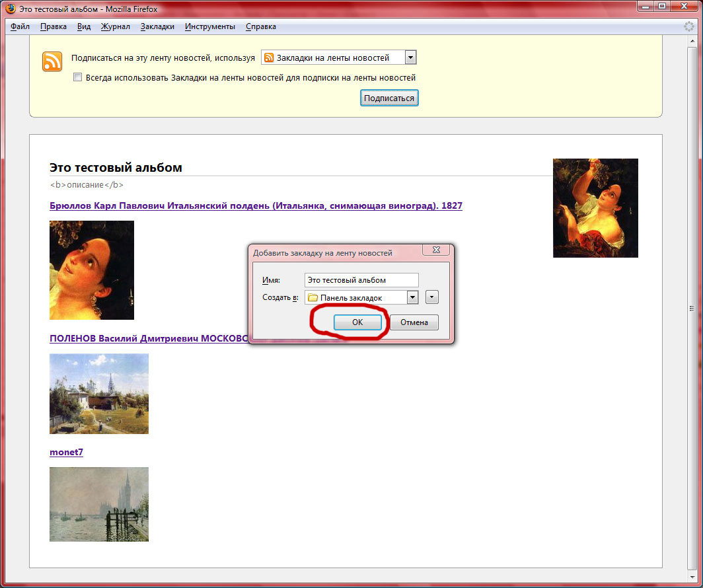Click the throbber icon in menu bar
The width and height of the screenshot is (703, 588).
coord(688,26)
